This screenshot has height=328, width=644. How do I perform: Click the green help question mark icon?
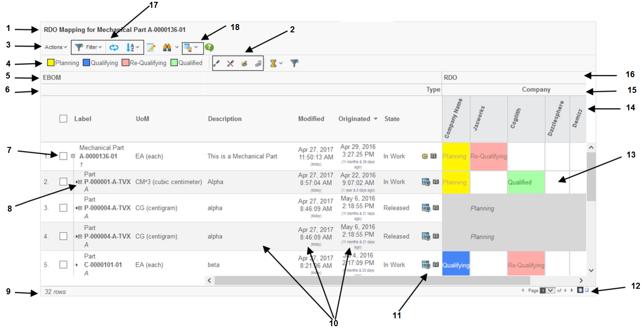(x=209, y=47)
